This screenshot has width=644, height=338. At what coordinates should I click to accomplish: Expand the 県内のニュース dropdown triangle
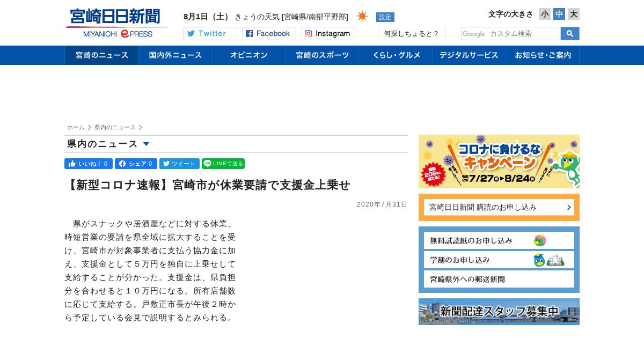point(147,144)
